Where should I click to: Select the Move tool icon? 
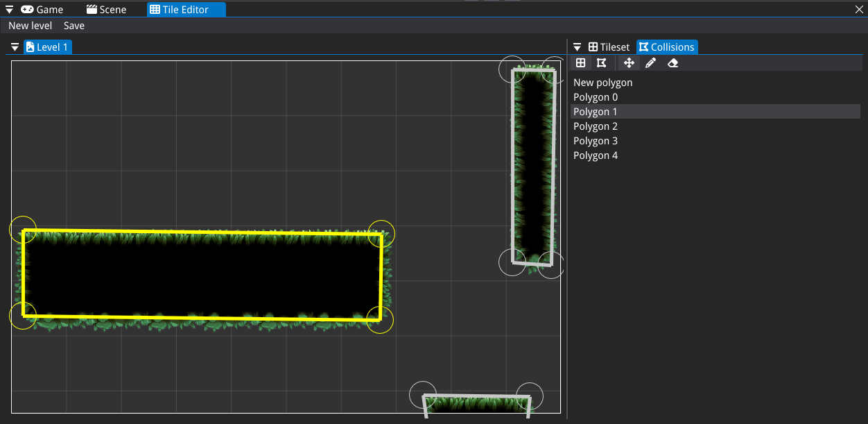[629, 63]
